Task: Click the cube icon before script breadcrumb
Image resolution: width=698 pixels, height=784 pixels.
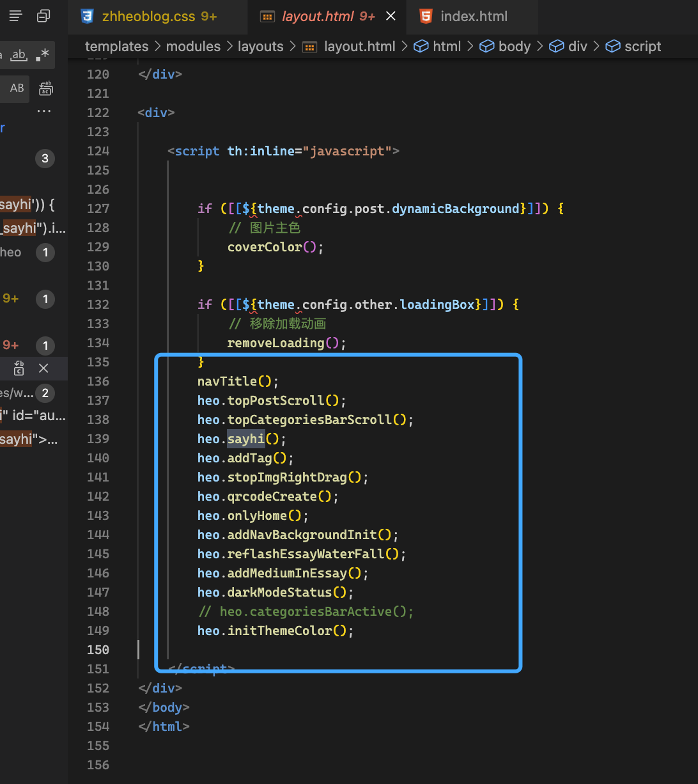Action: [x=613, y=47]
